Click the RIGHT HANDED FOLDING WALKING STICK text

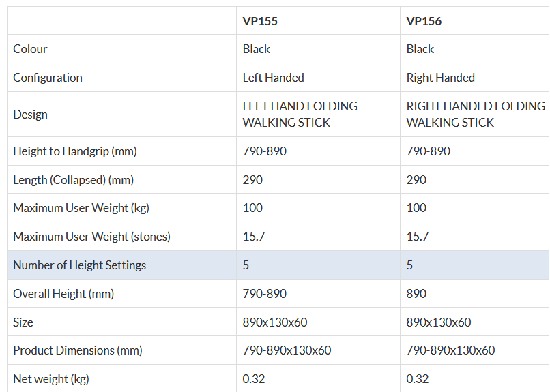click(x=476, y=115)
